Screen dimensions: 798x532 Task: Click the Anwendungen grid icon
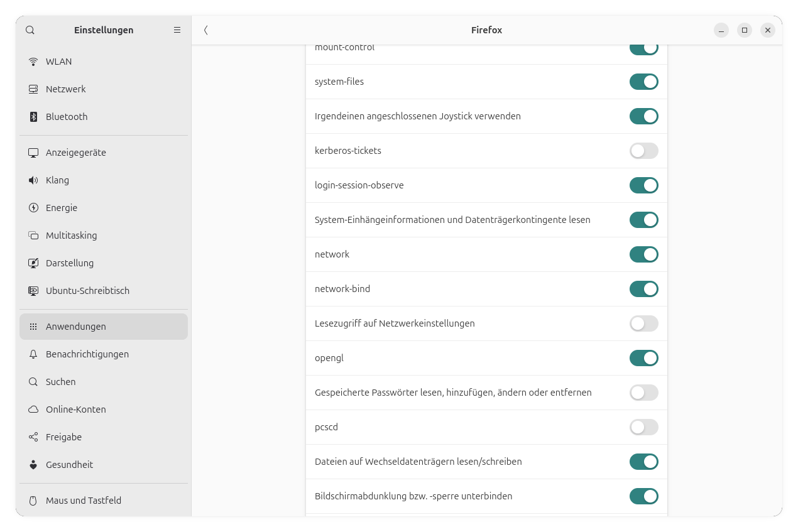33,327
